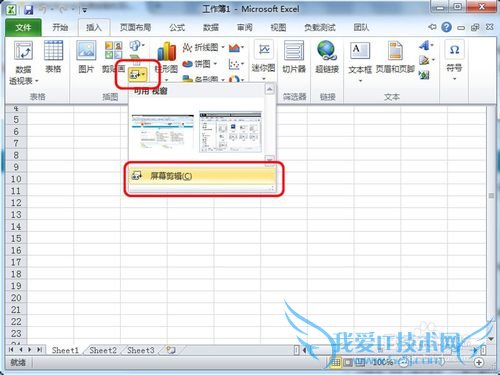Switch to the Review (审阅) tab

coord(245,27)
